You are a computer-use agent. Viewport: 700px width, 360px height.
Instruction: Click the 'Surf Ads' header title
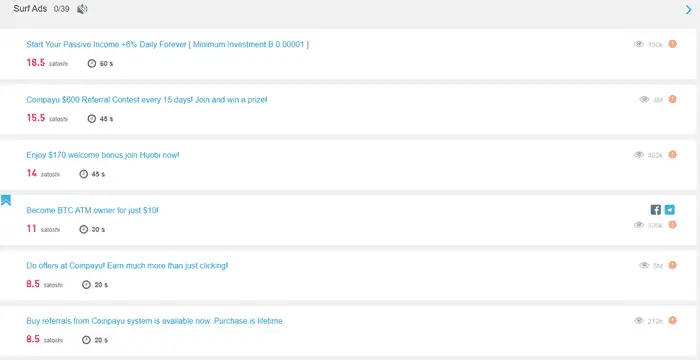pos(30,9)
